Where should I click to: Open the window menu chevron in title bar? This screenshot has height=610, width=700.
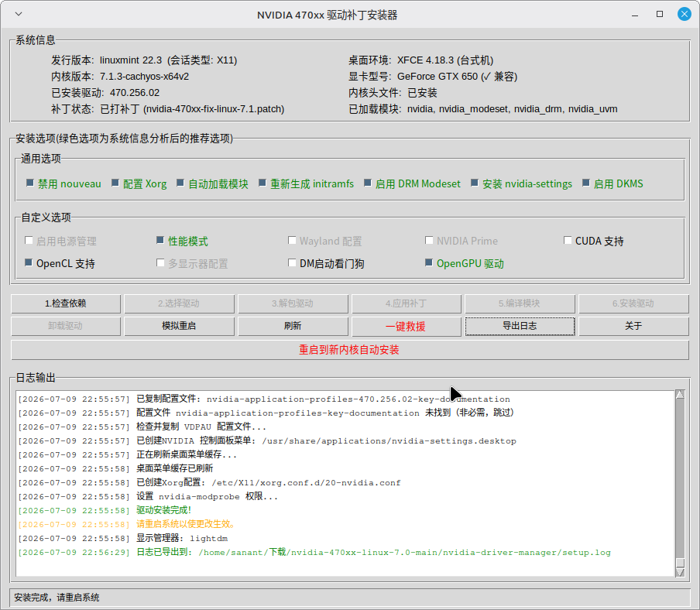click(19, 14)
